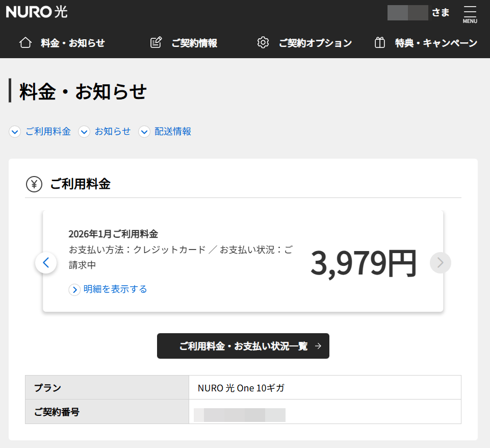Click the yen circle icon in section heading
The height and width of the screenshot is (448, 490).
coord(34,184)
